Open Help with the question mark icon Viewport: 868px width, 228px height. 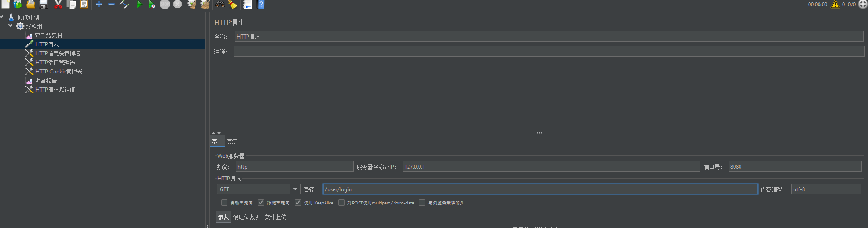(x=261, y=4)
